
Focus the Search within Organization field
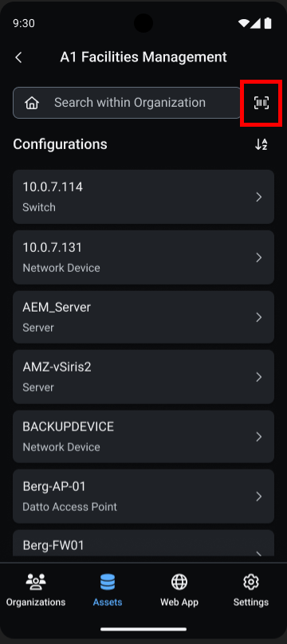point(125,103)
